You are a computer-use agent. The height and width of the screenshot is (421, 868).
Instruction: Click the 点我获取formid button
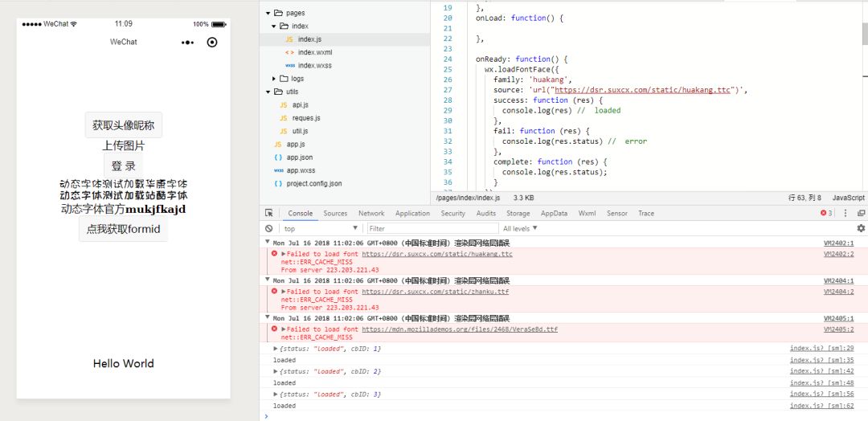[124, 228]
